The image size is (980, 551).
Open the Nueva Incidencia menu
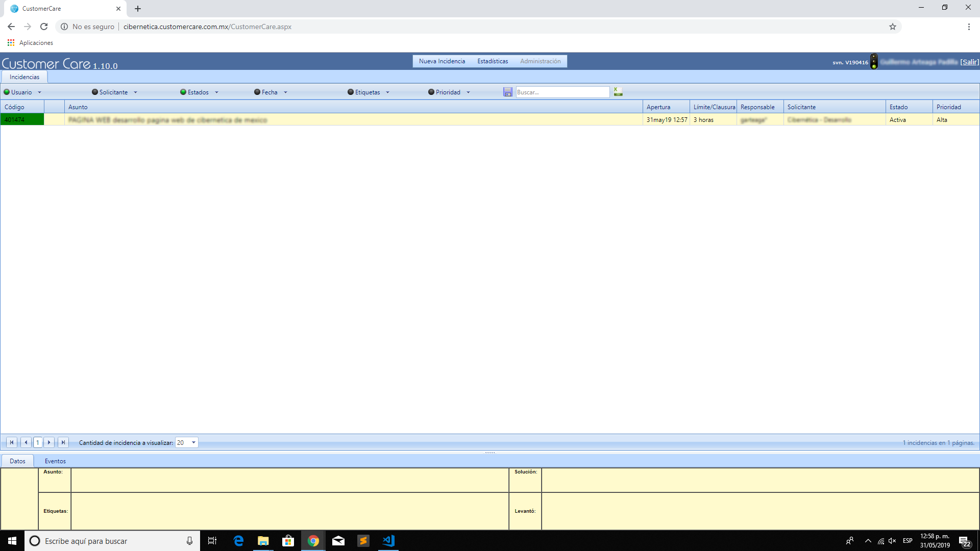coord(442,61)
